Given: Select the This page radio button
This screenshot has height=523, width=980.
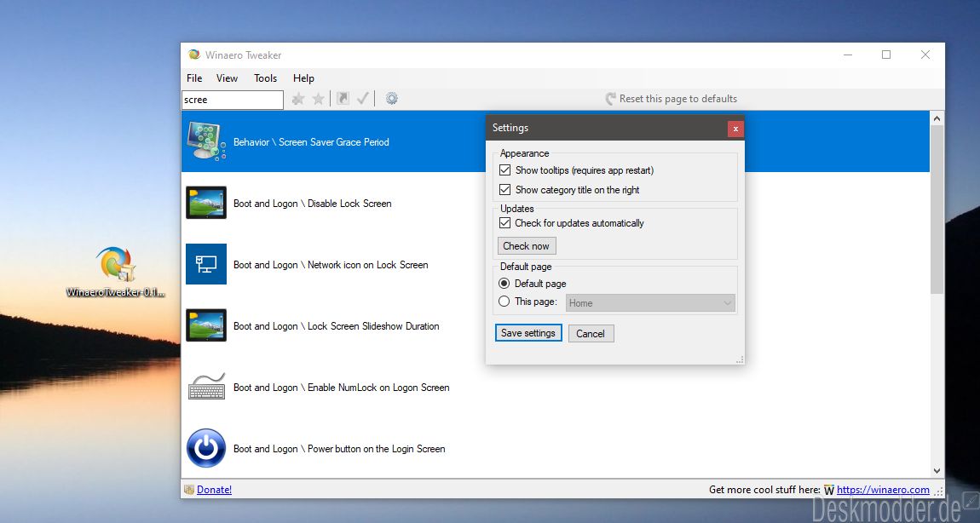Looking at the screenshot, I should coord(504,302).
